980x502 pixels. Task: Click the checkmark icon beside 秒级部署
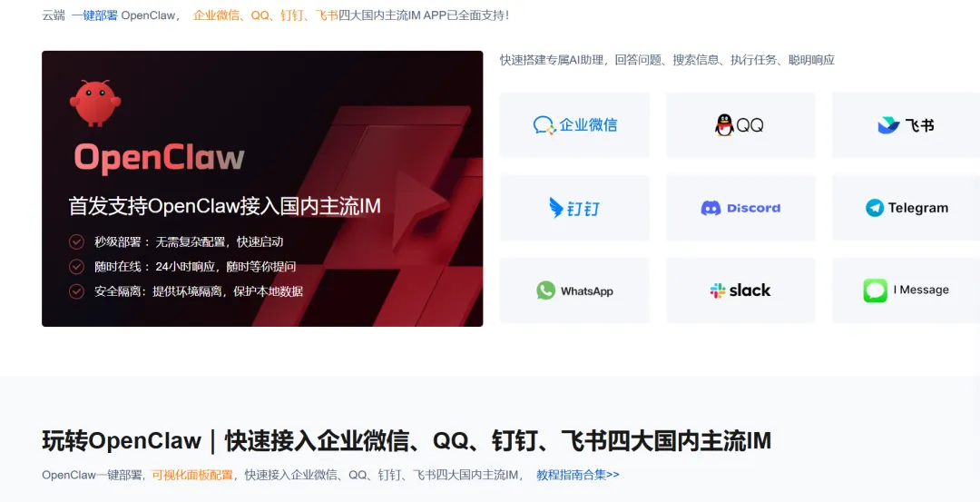[x=76, y=242]
